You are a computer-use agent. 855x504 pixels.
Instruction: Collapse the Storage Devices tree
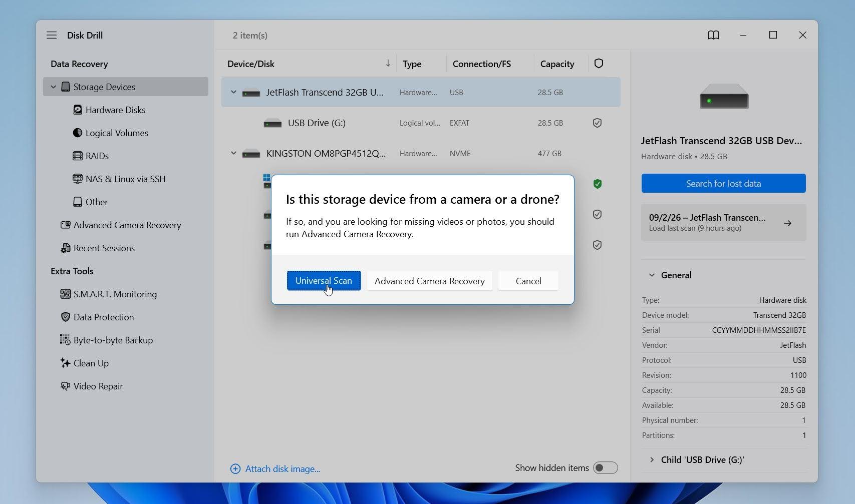pos(53,87)
